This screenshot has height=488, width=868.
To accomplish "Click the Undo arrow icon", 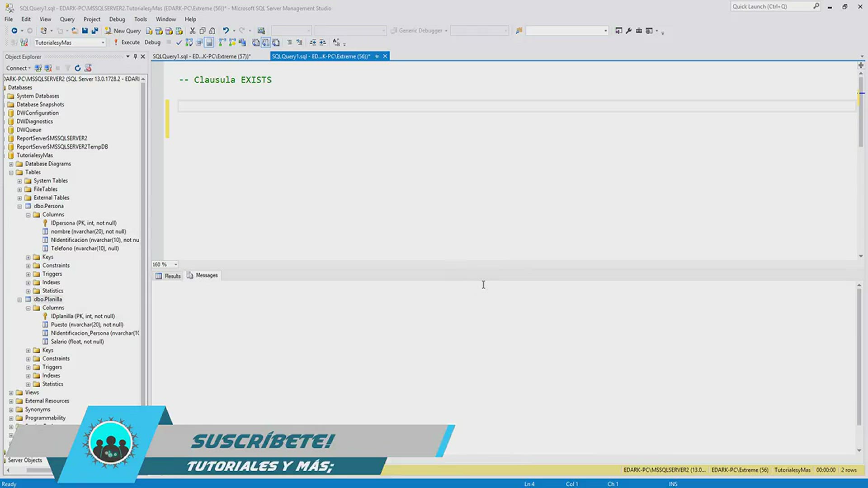I will [x=226, y=31].
